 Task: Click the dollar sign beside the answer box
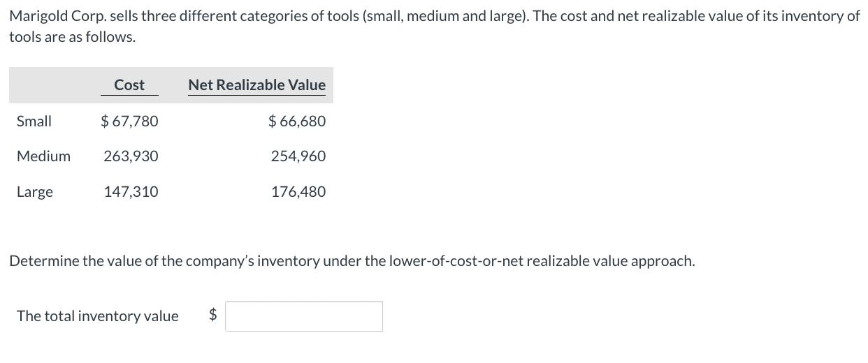(214, 316)
